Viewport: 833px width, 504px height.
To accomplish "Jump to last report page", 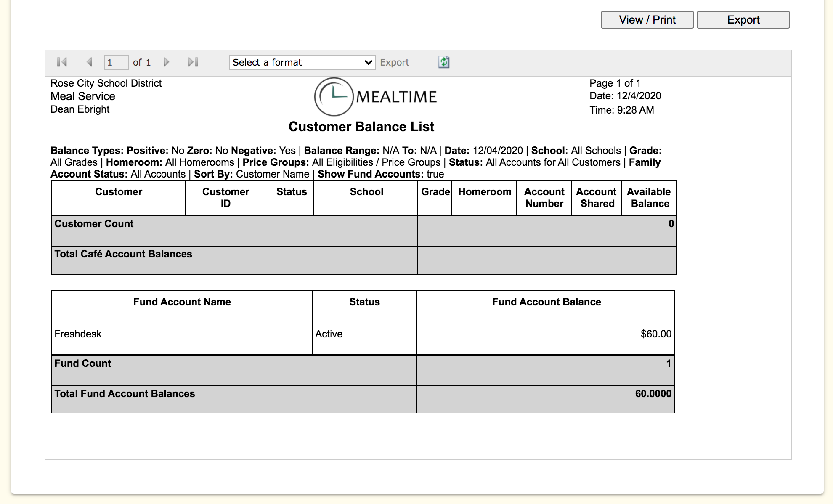I will (193, 62).
